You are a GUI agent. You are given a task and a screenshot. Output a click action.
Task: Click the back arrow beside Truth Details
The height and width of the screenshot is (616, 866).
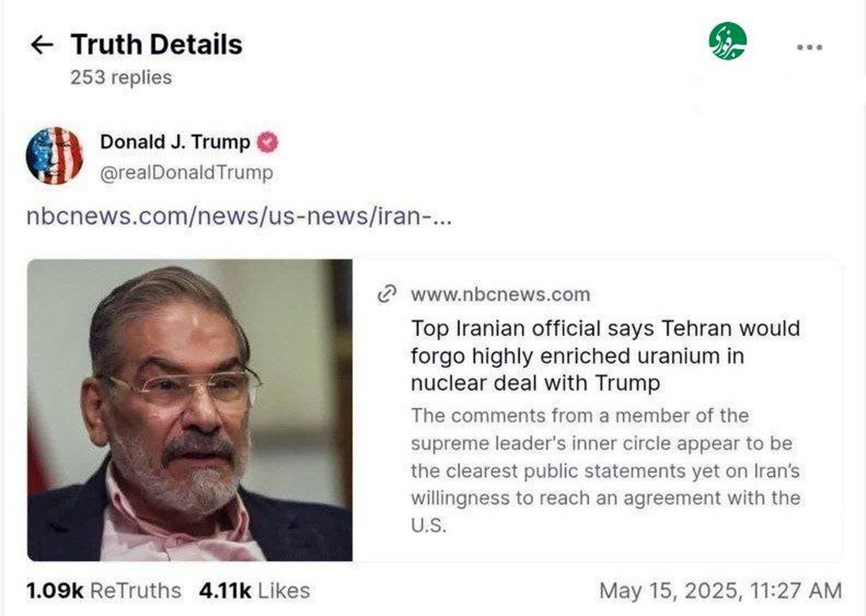pos(42,45)
